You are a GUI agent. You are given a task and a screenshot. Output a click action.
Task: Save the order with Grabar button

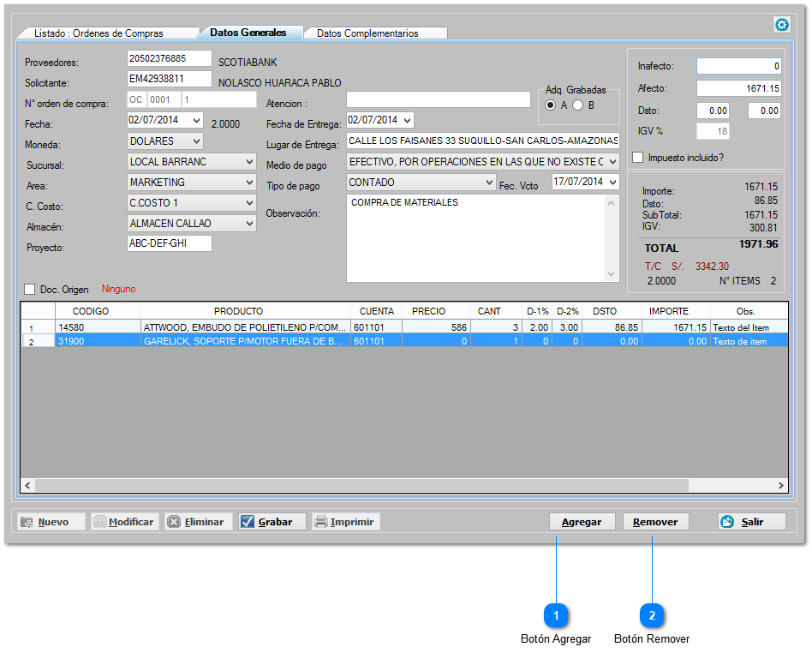click(272, 522)
